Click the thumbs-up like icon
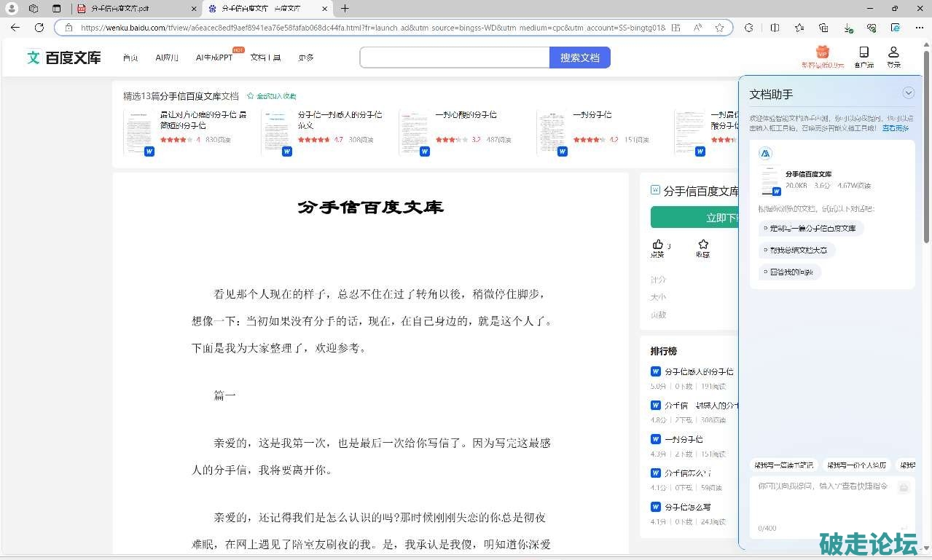Image resolution: width=932 pixels, height=560 pixels. coord(658,244)
